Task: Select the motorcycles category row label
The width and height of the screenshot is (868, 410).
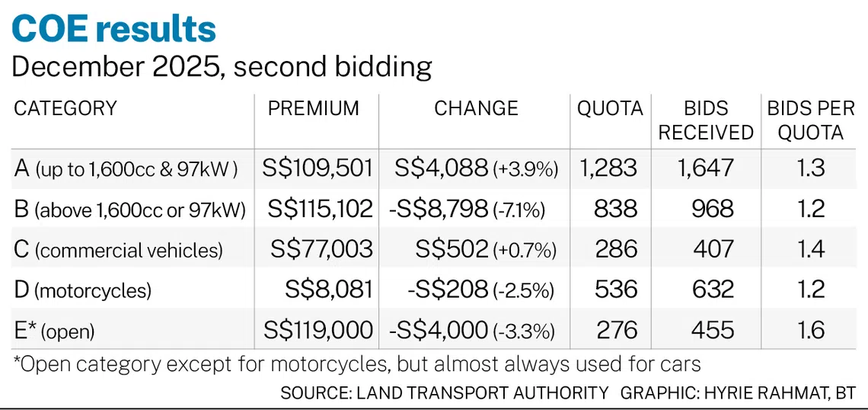Action: click(x=83, y=290)
